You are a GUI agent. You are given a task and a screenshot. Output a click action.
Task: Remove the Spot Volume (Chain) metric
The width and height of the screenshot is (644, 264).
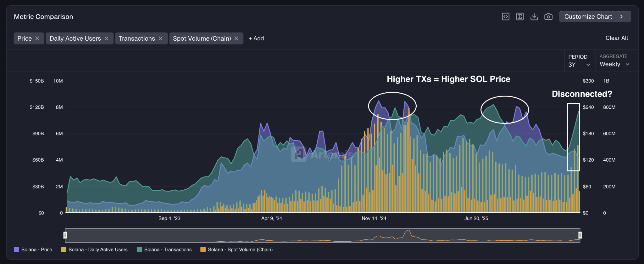point(236,38)
